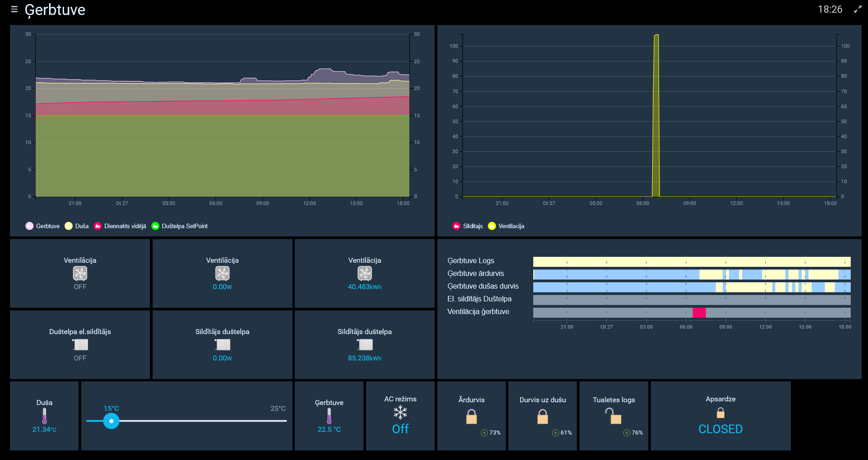Screen dimensions: 868x460
Task: Toggle the Duštelpa el.sildītājs heater switch
Action: pos(80,345)
